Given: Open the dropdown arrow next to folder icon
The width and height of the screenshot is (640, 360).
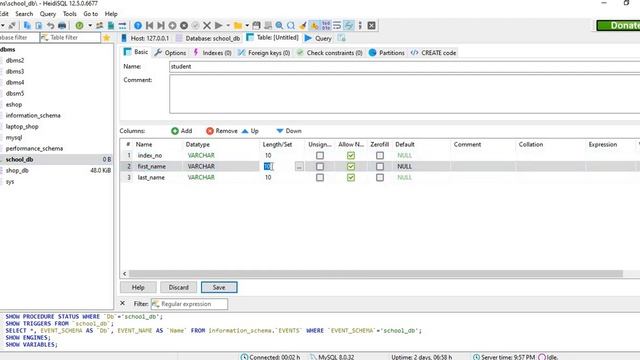Looking at the screenshot, I should [247, 25].
